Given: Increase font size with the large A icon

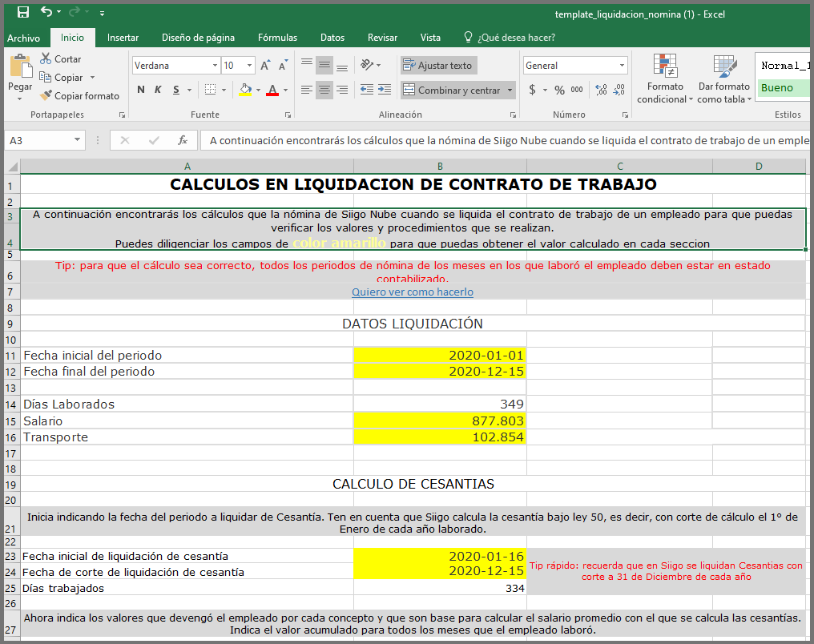Looking at the screenshot, I should click(x=265, y=66).
